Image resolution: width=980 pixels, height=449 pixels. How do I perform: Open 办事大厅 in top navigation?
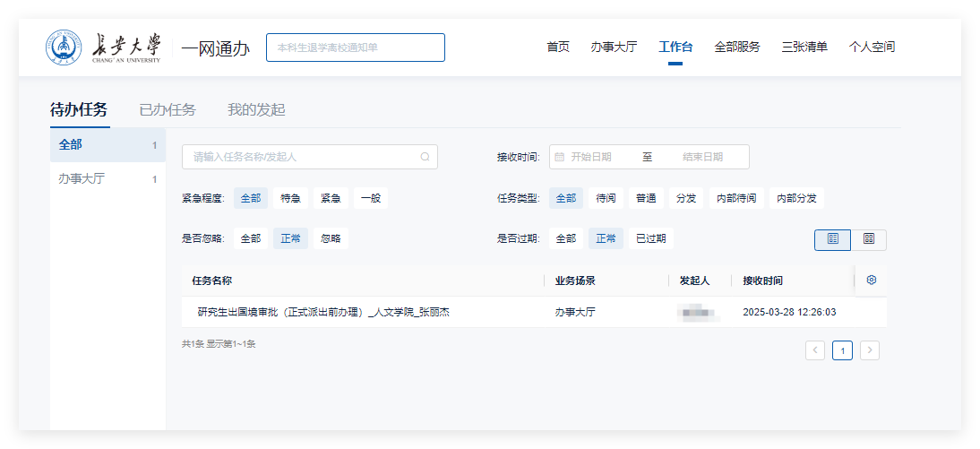[x=614, y=47]
